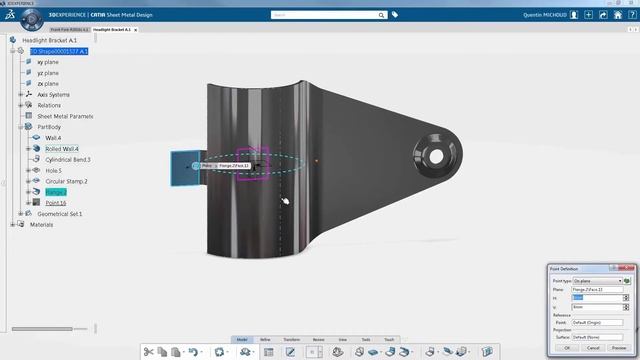640x360 pixels.
Task: Click the top search box
Action: (324, 15)
